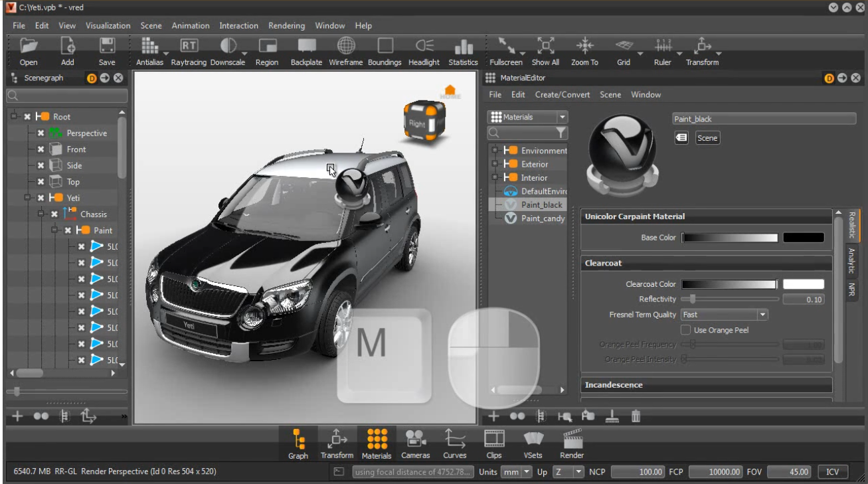Image resolution: width=868 pixels, height=484 pixels.
Task: Click the Add toolbar icon
Action: point(68,46)
